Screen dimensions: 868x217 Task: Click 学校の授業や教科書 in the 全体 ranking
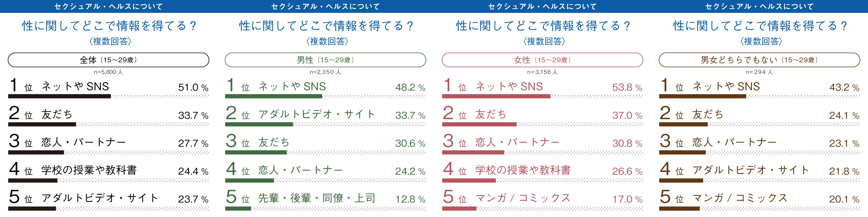89,170
